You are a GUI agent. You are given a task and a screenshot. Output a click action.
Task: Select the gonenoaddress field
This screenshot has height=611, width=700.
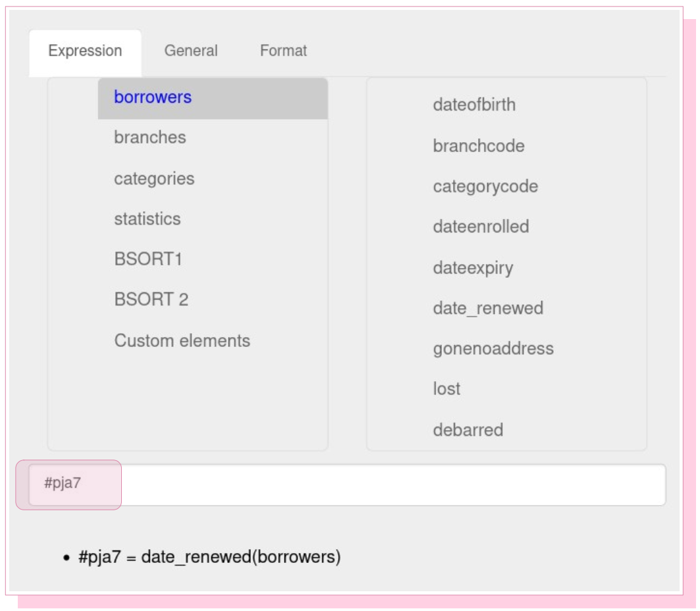tap(493, 349)
